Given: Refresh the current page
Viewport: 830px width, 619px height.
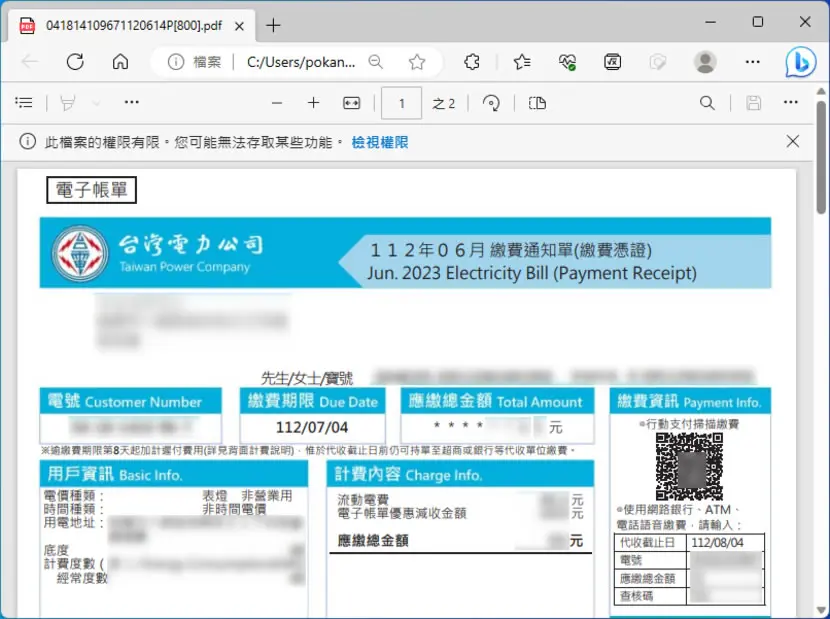Looking at the screenshot, I should 75,62.
